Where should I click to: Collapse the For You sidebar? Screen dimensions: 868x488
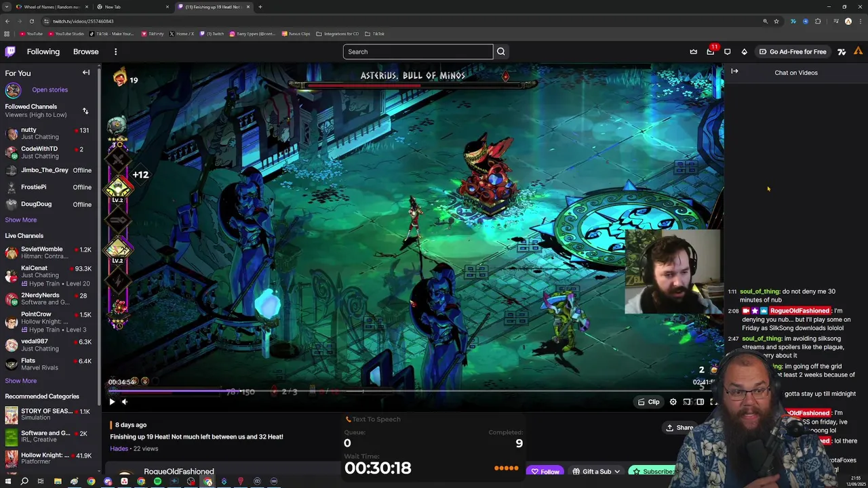click(86, 73)
